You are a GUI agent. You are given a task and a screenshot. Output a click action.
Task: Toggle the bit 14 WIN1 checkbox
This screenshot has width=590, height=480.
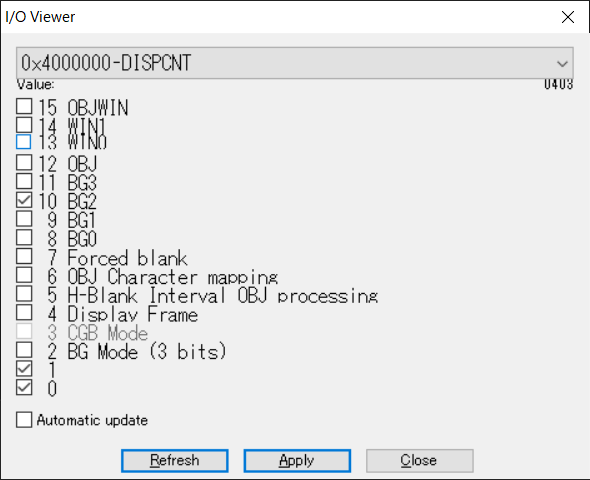tap(24, 125)
